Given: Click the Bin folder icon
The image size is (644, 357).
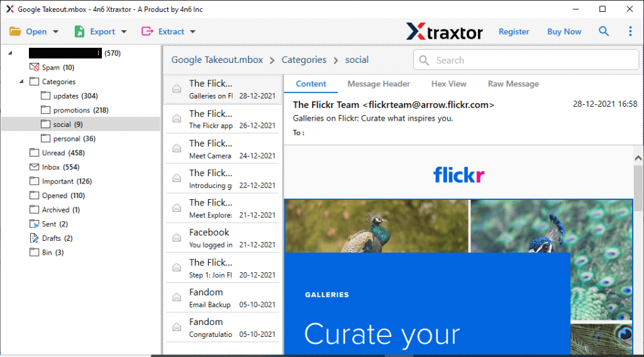Looking at the screenshot, I should pos(35,252).
